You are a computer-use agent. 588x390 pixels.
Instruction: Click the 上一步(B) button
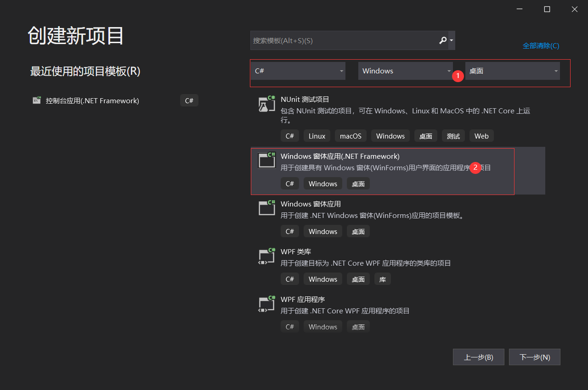[x=479, y=357]
